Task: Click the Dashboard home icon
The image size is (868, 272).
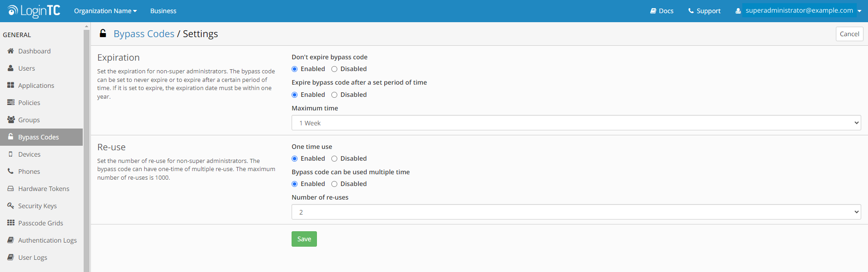Action: click(10, 51)
